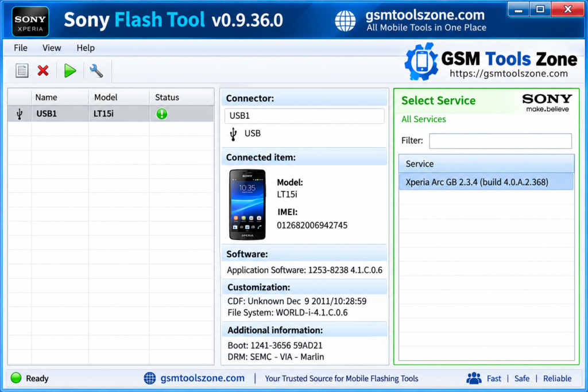Viewport: 588px width, 392px height.
Task: Click the LT15i value under Model:
Action: coord(287,195)
